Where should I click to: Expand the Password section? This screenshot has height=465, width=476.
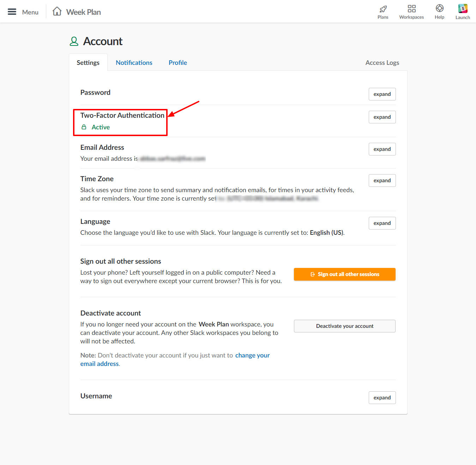click(382, 94)
